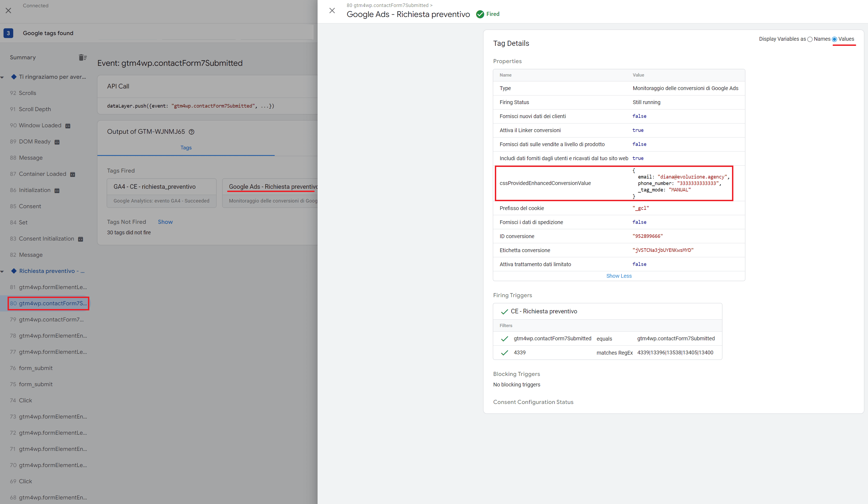Open help for Output of GTM-WJNMJ65
Viewport: 868px width, 504px height.
[192, 132]
